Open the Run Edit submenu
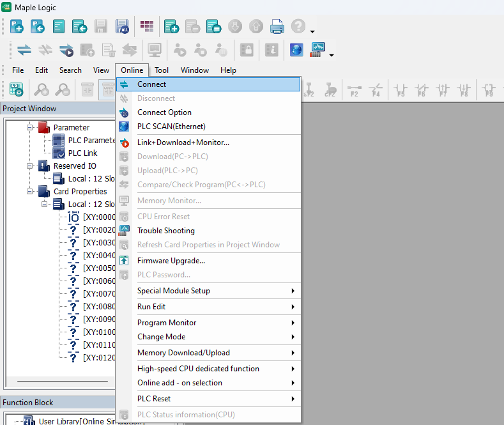The image size is (504, 425). [x=208, y=307]
